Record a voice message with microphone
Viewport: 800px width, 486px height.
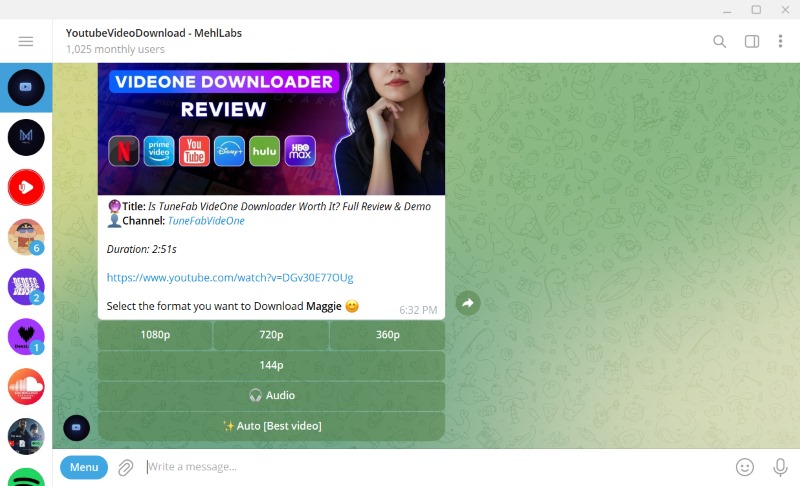coord(780,467)
